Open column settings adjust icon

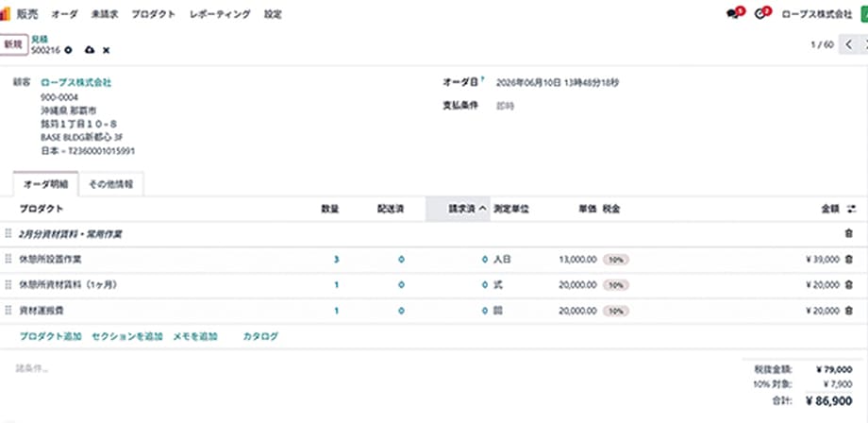(851, 209)
